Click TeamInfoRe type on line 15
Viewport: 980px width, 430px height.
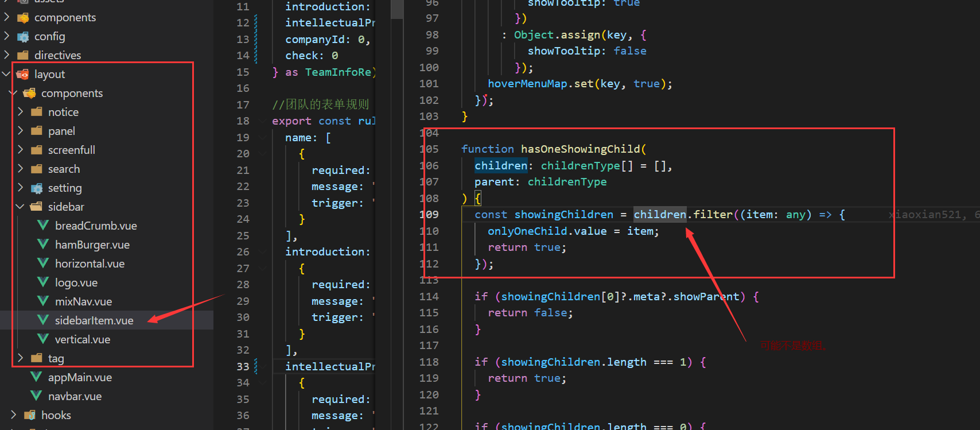pos(339,72)
